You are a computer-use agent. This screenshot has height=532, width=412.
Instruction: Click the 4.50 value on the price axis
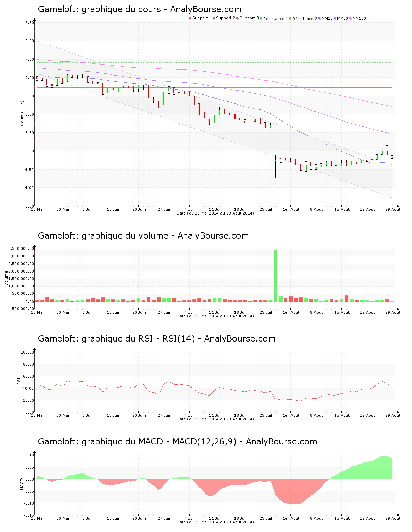(30, 170)
